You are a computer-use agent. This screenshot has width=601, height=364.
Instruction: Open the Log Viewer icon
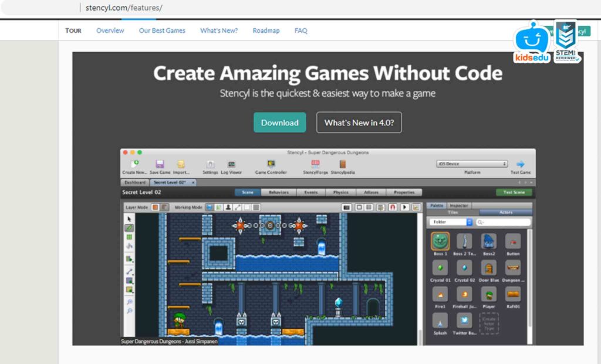click(231, 165)
